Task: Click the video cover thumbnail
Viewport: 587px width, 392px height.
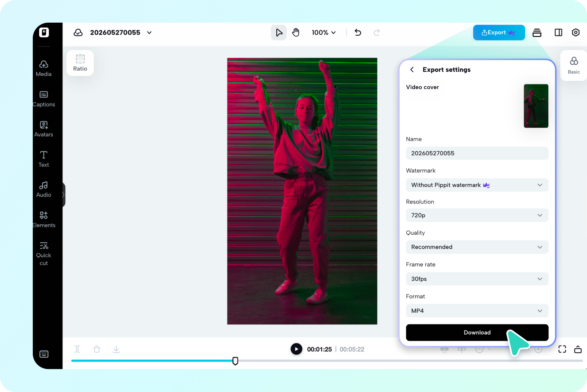Action: 536,106
